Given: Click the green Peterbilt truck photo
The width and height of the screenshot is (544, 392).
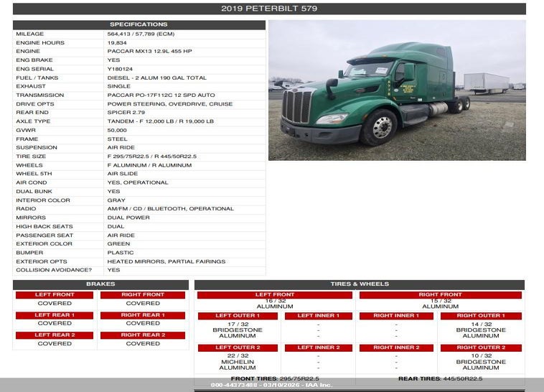Looking at the screenshot, I should coord(397,90).
